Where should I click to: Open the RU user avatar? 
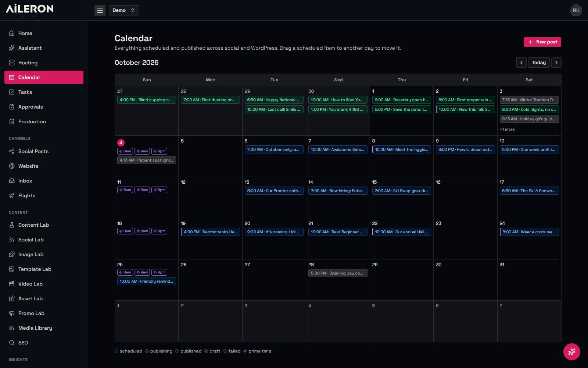[x=576, y=10]
